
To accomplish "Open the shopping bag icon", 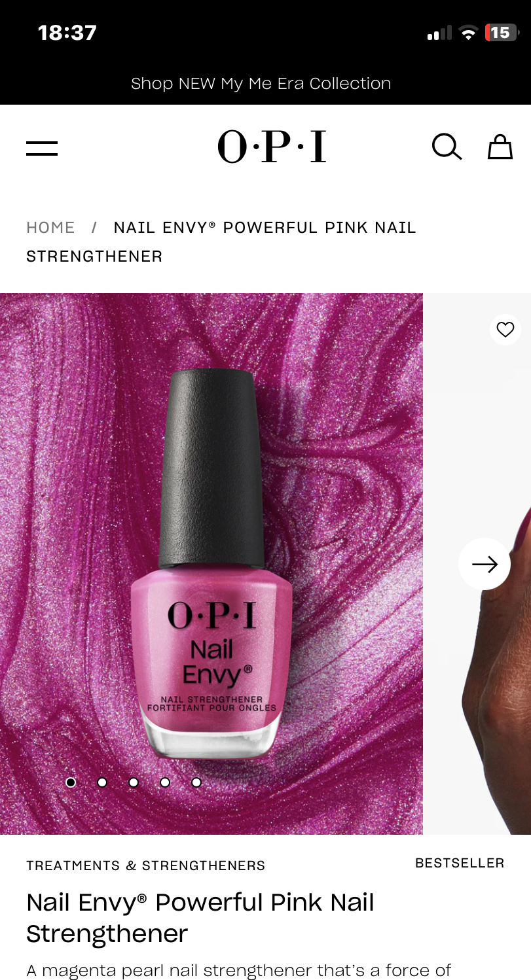I will point(500,147).
